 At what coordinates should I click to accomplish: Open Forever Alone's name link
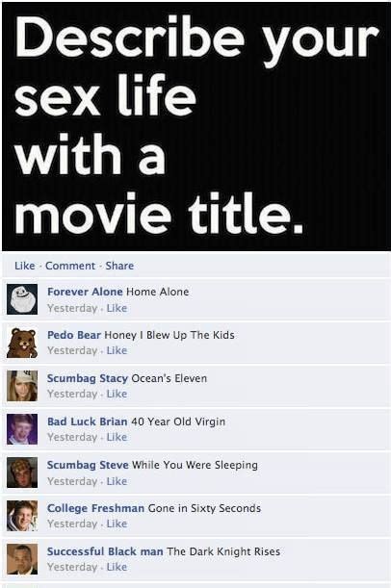point(85,292)
